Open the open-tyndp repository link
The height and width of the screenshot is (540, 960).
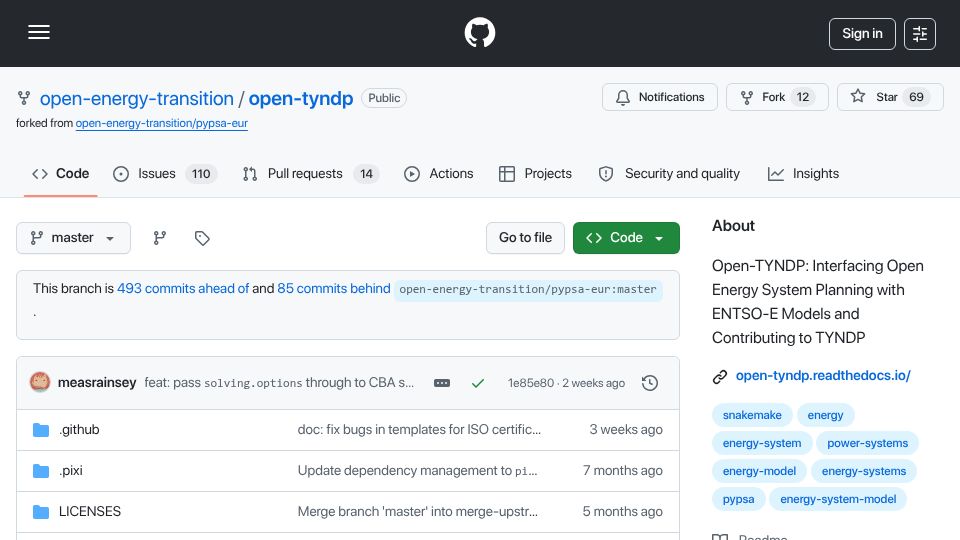[301, 99]
